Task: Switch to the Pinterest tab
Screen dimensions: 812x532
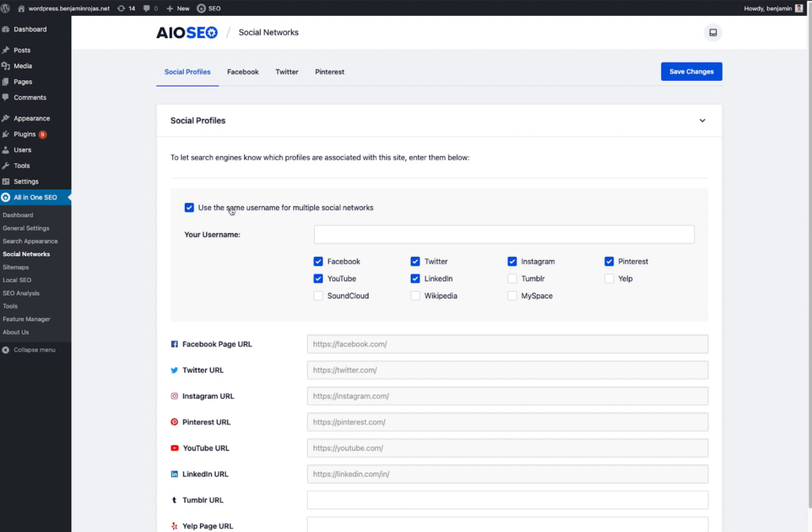Action: 329,72
